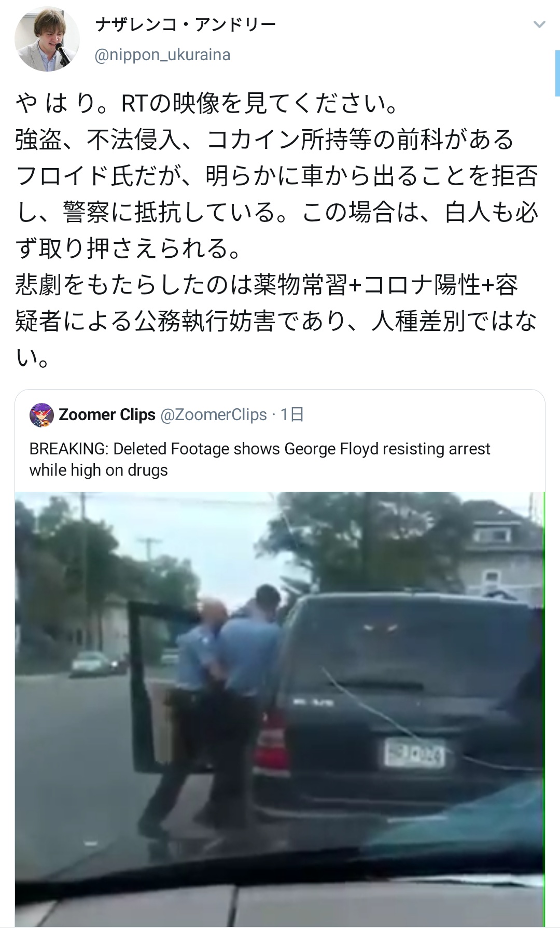The width and height of the screenshot is (560, 943).
Task: Tap the Zoomer Clips avatar icon
Action: pos(41,415)
